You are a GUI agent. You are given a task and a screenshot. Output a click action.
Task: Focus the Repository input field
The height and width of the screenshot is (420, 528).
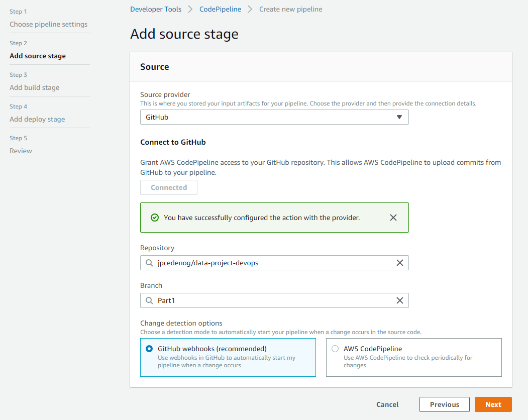(x=274, y=263)
